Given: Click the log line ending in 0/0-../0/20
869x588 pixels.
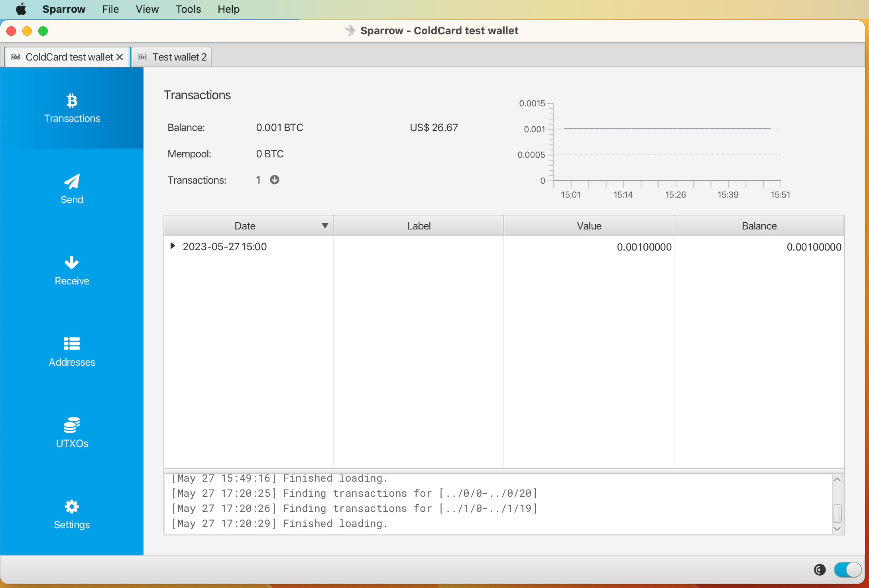Looking at the screenshot, I should [x=354, y=493].
